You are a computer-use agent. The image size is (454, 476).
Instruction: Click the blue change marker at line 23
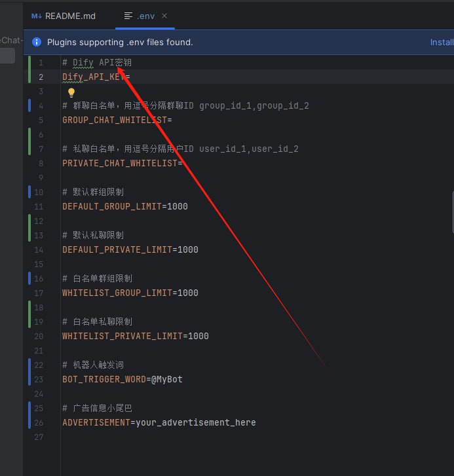pyautogui.click(x=29, y=379)
